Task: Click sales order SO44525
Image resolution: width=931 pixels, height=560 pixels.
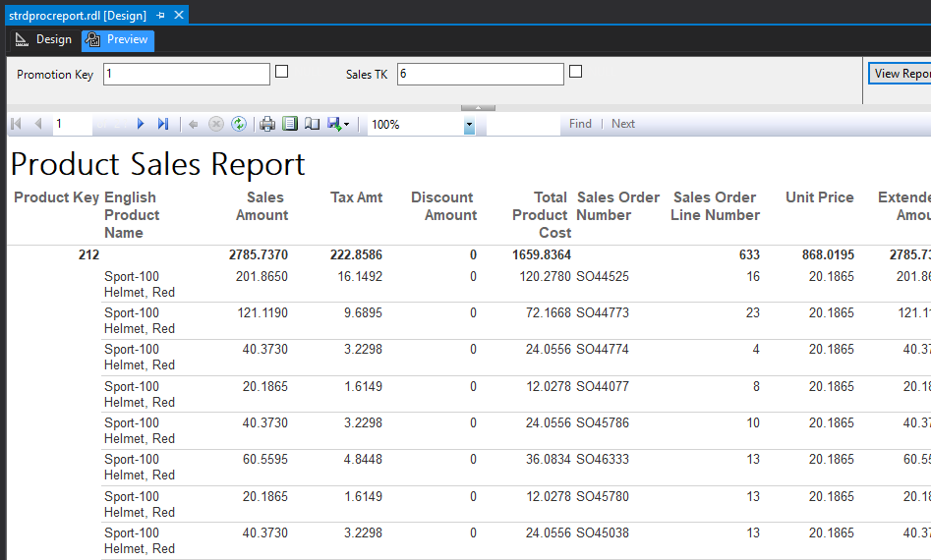Action: click(x=603, y=276)
